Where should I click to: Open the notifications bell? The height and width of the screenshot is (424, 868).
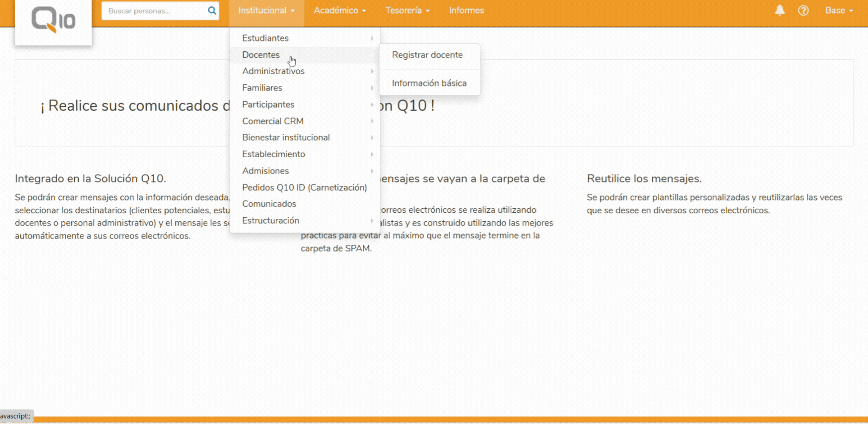click(779, 11)
